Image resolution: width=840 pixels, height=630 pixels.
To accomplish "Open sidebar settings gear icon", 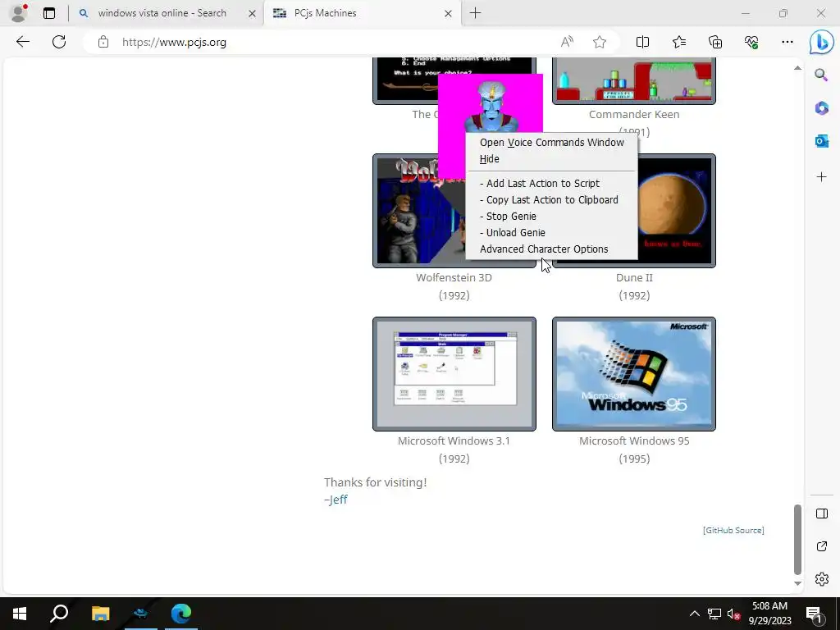I will point(821,579).
